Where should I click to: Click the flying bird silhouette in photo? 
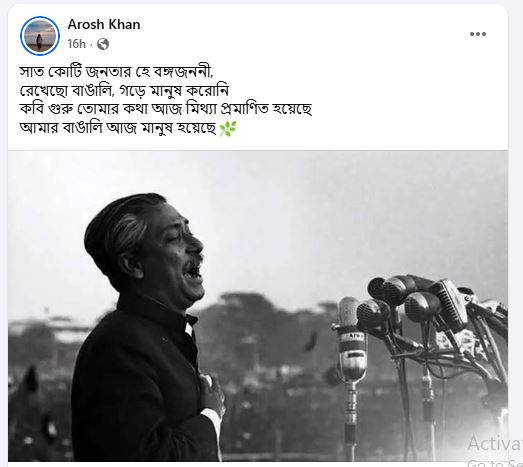coord(311,342)
